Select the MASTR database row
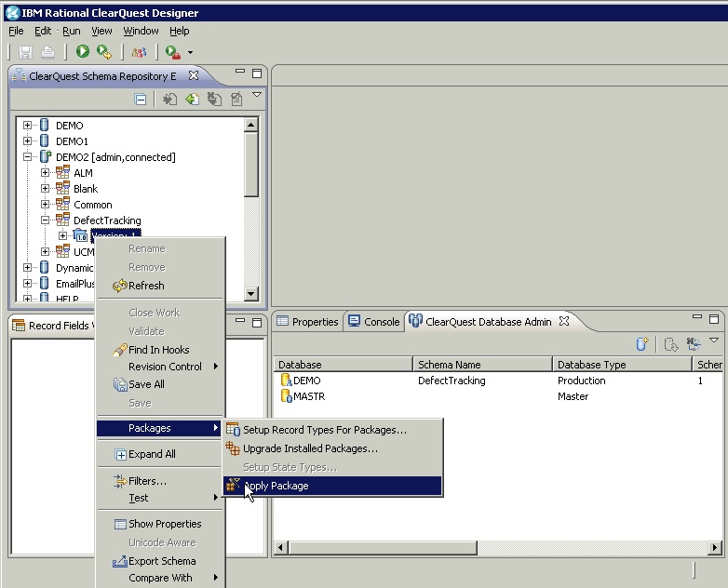 (308, 396)
